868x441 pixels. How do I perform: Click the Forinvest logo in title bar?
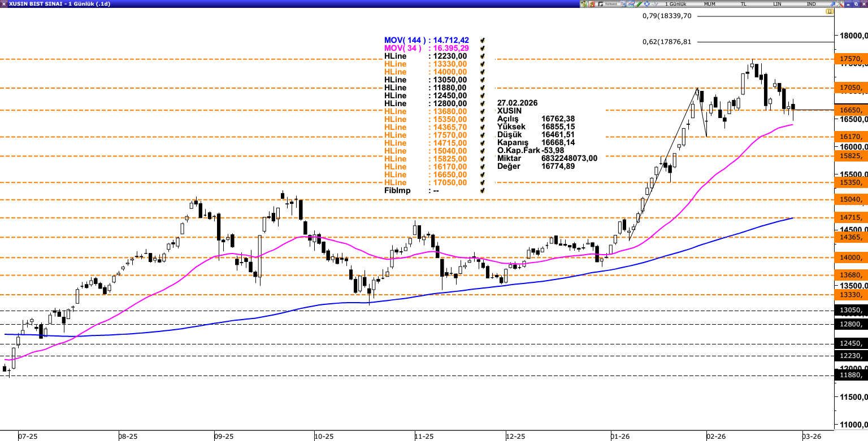607,4
